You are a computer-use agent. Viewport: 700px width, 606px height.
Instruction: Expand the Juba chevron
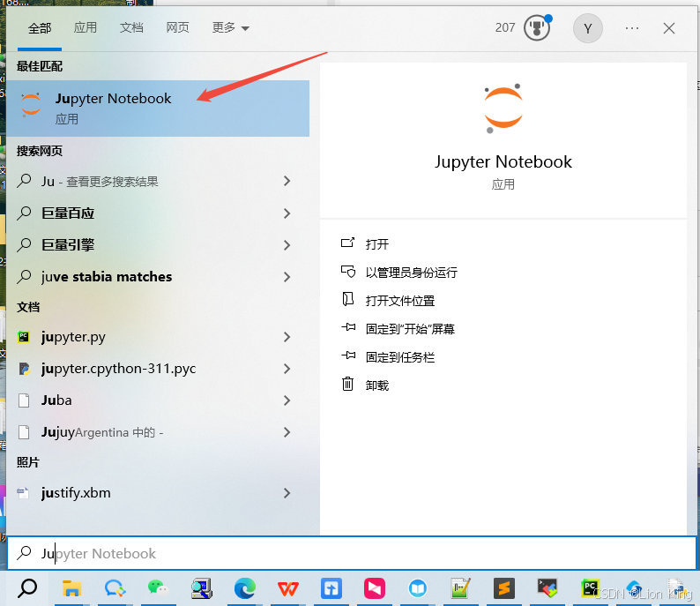click(x=287, y=400)
